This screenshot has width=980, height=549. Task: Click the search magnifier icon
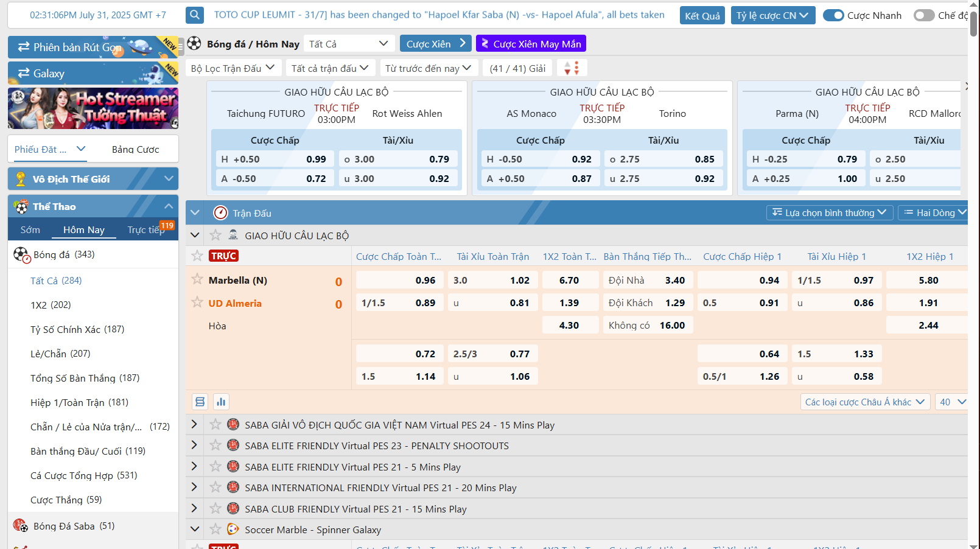coord(195,15)
